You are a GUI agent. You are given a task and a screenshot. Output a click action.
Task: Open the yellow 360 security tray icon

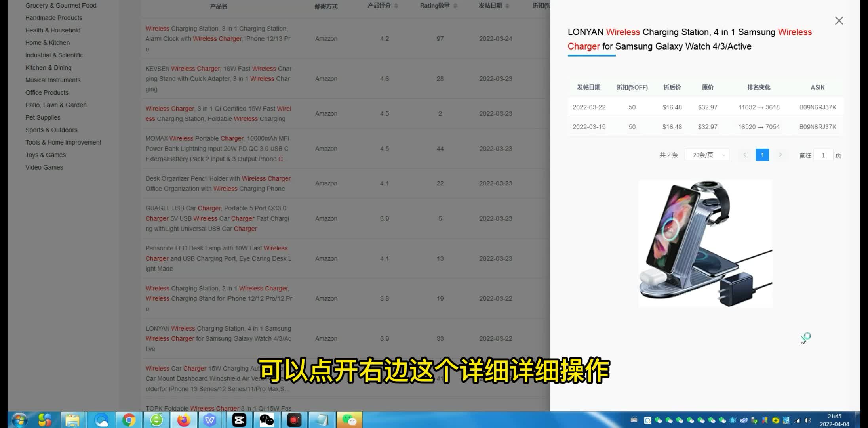pyautogui.click(x=775, y=420)
